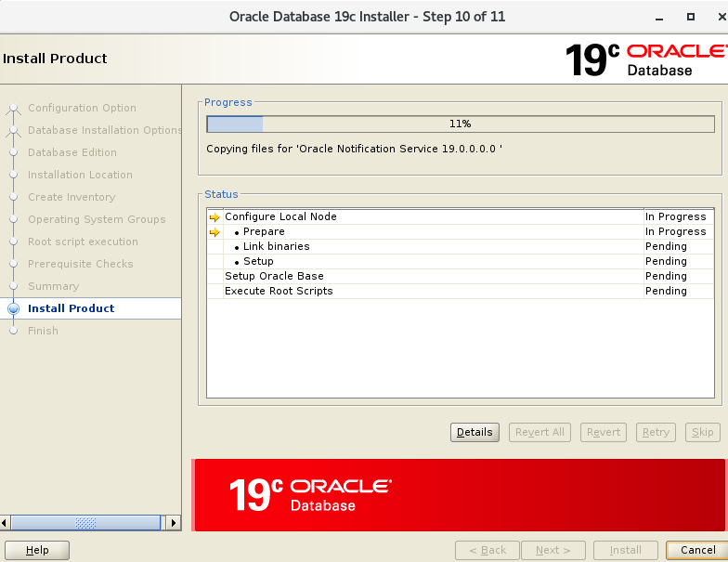This screenshot has width=728, height=562.
Task: Click the red Oracle Database banner
Action: point(460,494)
